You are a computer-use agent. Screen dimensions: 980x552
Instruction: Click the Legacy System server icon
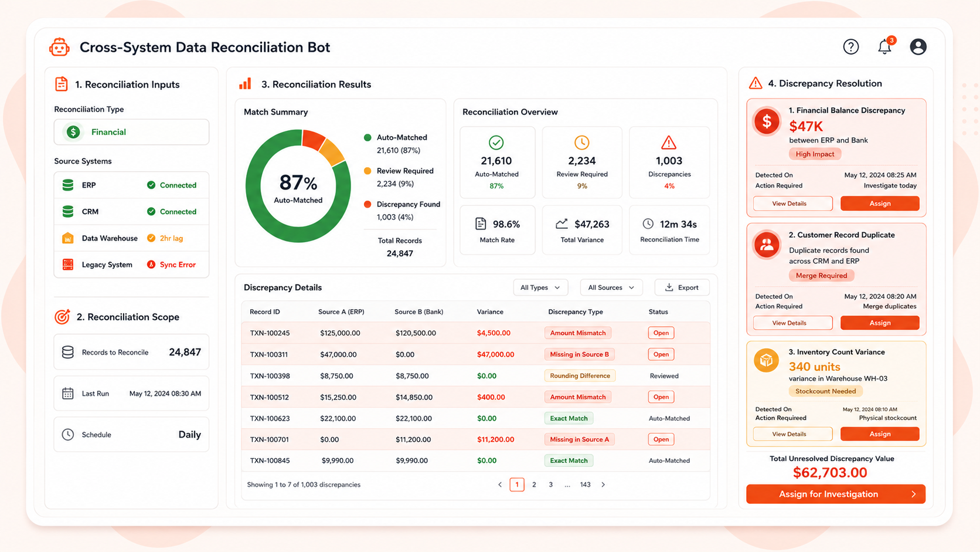(68, 265)
